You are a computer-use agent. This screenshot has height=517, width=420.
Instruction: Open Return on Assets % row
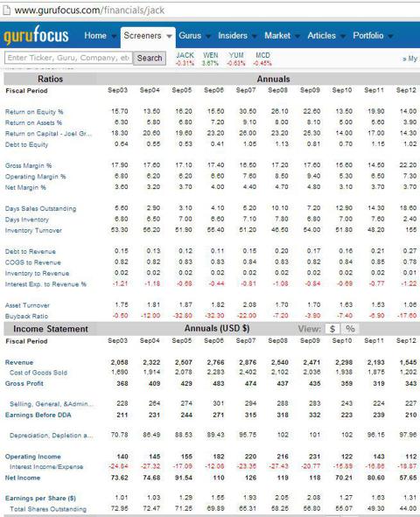click(x=33, y=122)
